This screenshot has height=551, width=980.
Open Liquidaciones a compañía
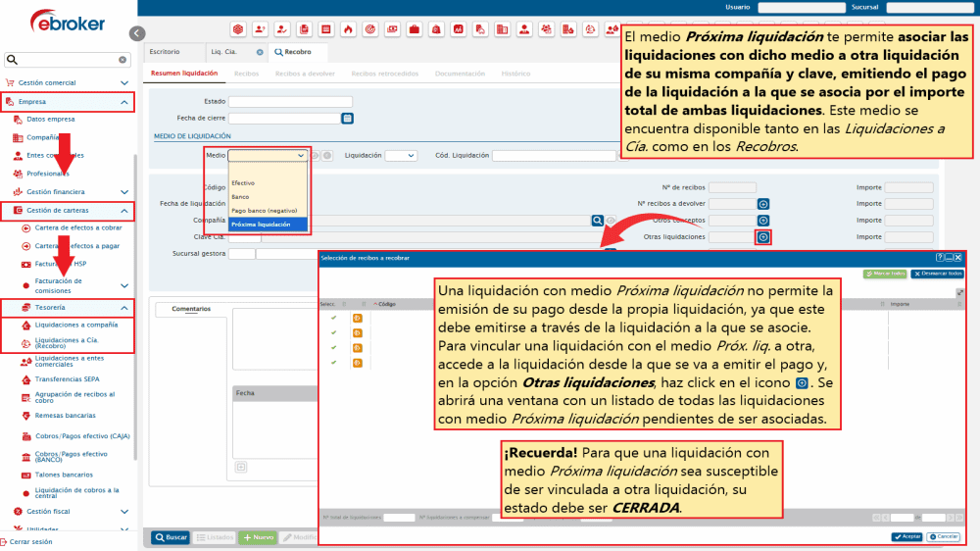tap(75, 326)
